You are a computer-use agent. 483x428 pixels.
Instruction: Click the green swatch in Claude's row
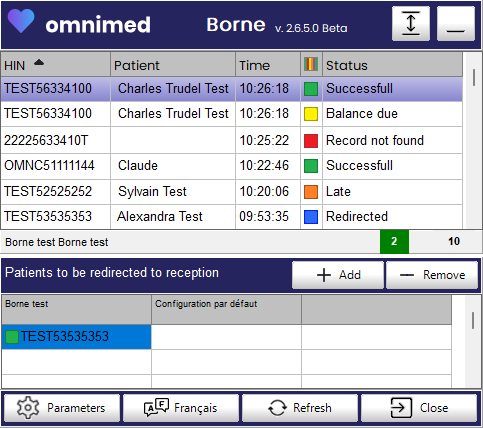(311, 166)
